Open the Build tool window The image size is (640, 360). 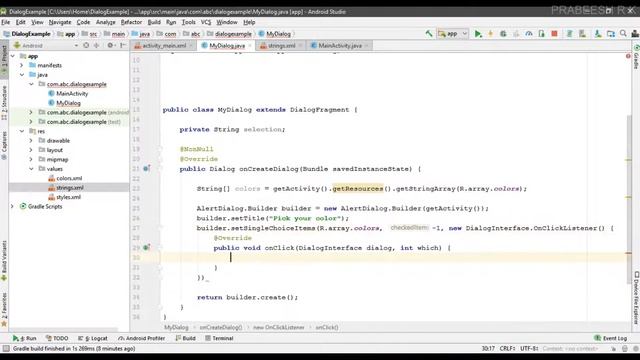(x=185, y=338)
